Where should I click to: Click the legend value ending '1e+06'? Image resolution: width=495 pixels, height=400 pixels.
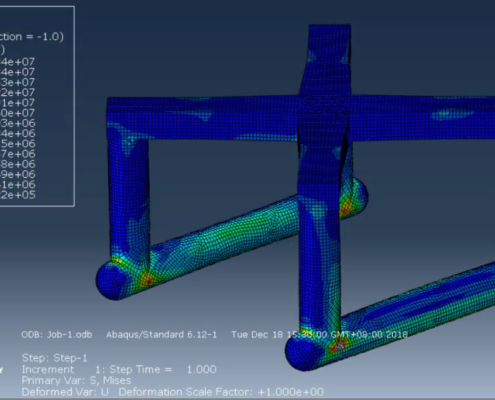click(x=17, y=185)
